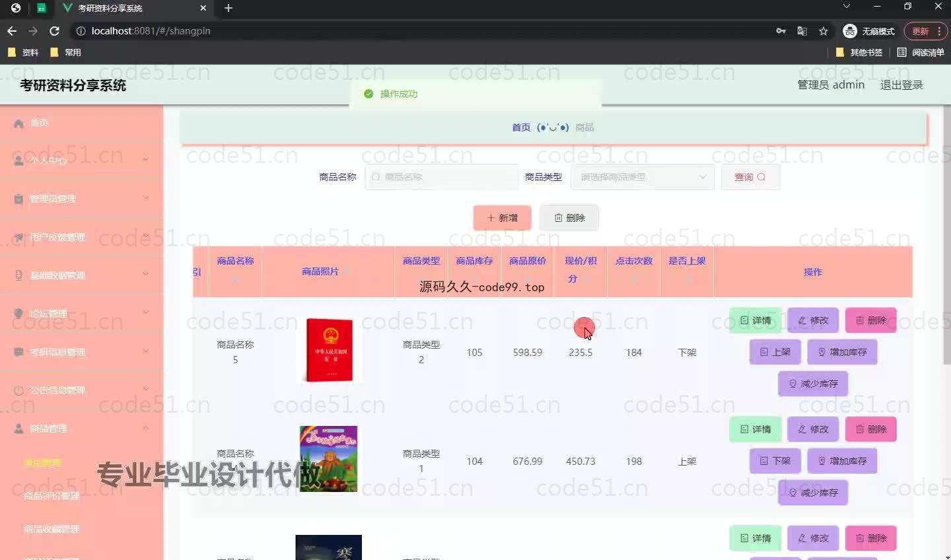This screenshot has width=951, height=560.
Task: Bookmark this page with the star icon
Action: coord(824,31)
